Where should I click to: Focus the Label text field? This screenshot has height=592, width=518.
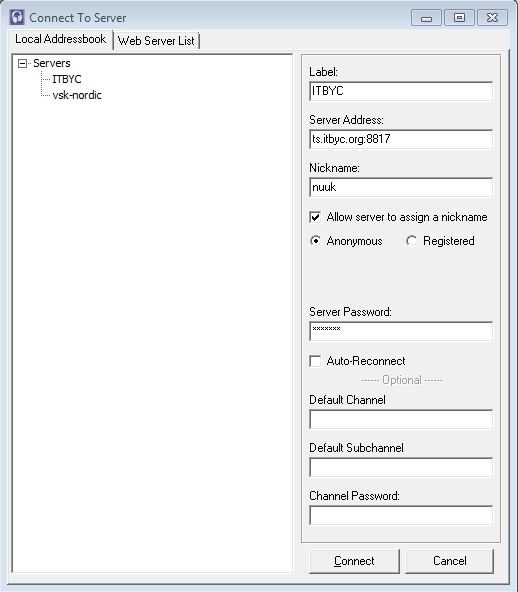point(401,91)
